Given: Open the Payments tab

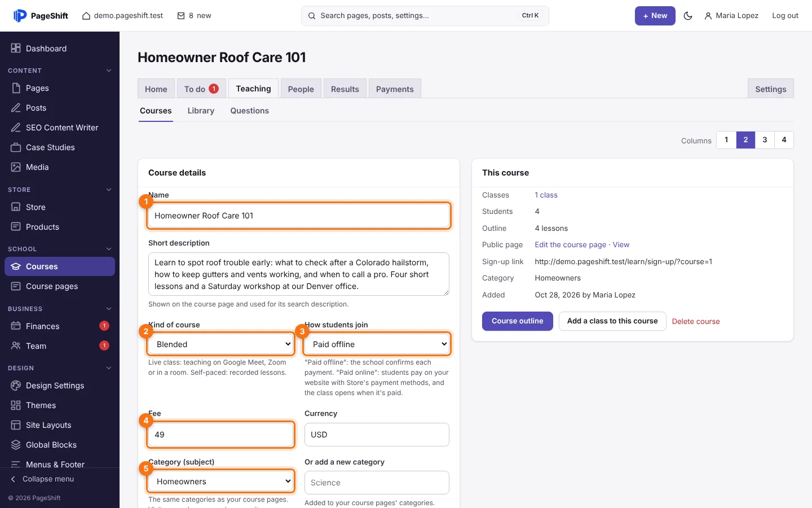Looking at the screenshot, I should (395, 89).
